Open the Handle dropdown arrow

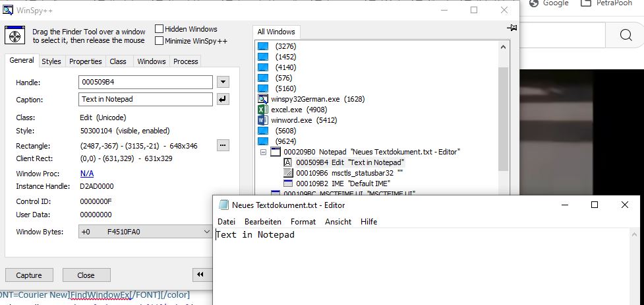point(223,82)
